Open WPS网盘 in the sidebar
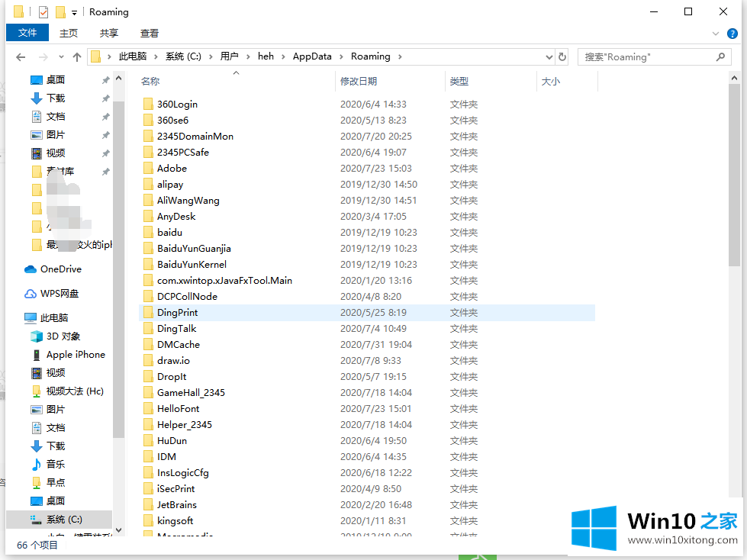This screenshot has width=747, height=560. [x=60, y=294]
